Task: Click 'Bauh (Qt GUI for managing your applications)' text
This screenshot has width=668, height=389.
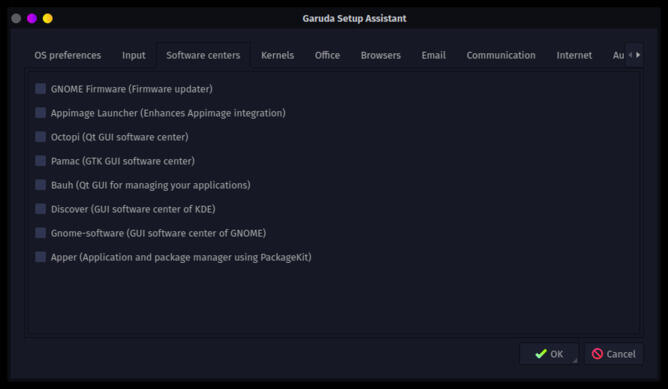Action: pos(150,185)
